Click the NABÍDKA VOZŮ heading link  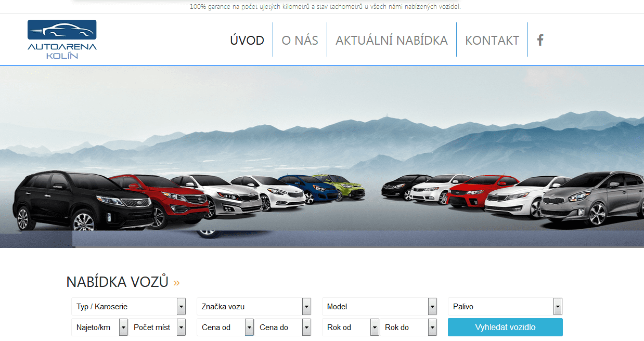123,282
